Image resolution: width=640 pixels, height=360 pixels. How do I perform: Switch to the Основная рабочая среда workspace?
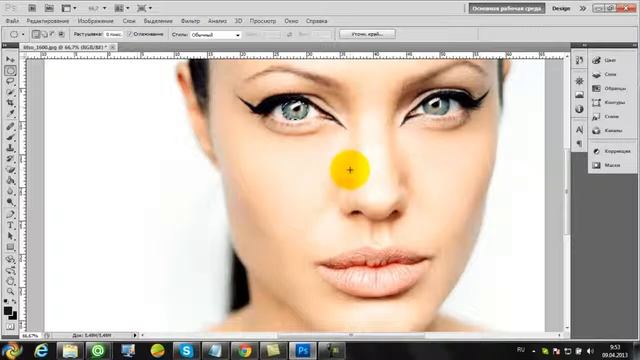point(507,8)
